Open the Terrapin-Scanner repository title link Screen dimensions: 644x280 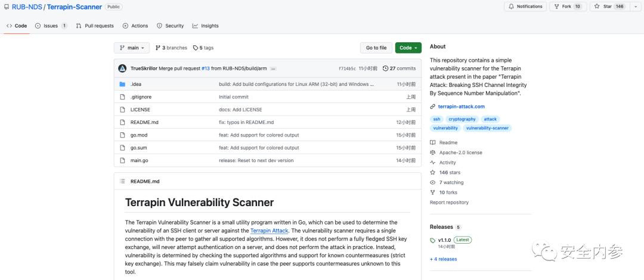(x=75, y=7)
